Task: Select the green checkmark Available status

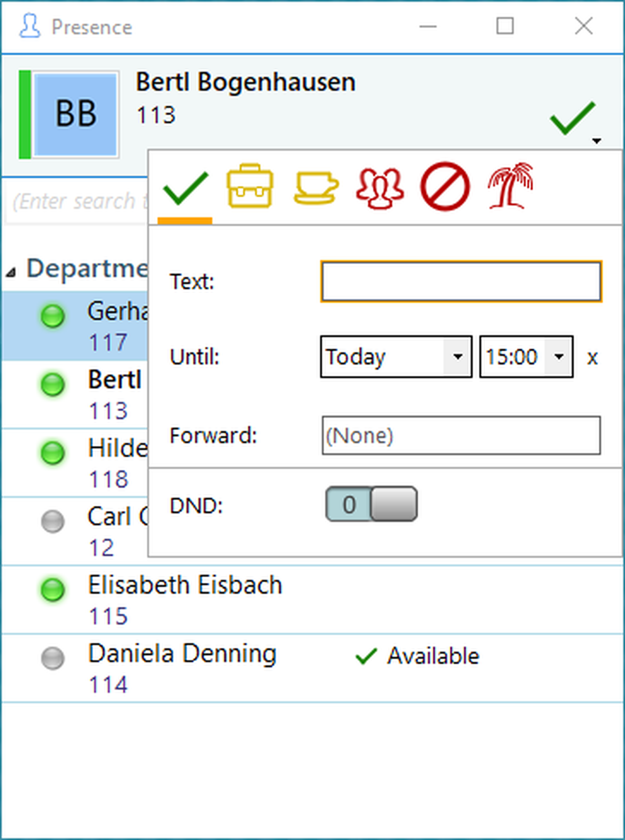Action: 185,188
